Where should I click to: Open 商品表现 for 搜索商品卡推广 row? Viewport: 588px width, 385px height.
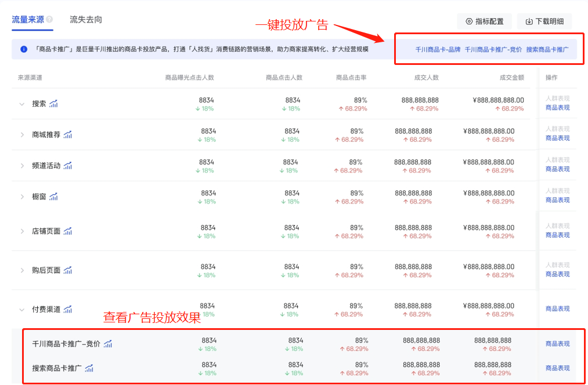pyautogui.click(x=558, y=368)
